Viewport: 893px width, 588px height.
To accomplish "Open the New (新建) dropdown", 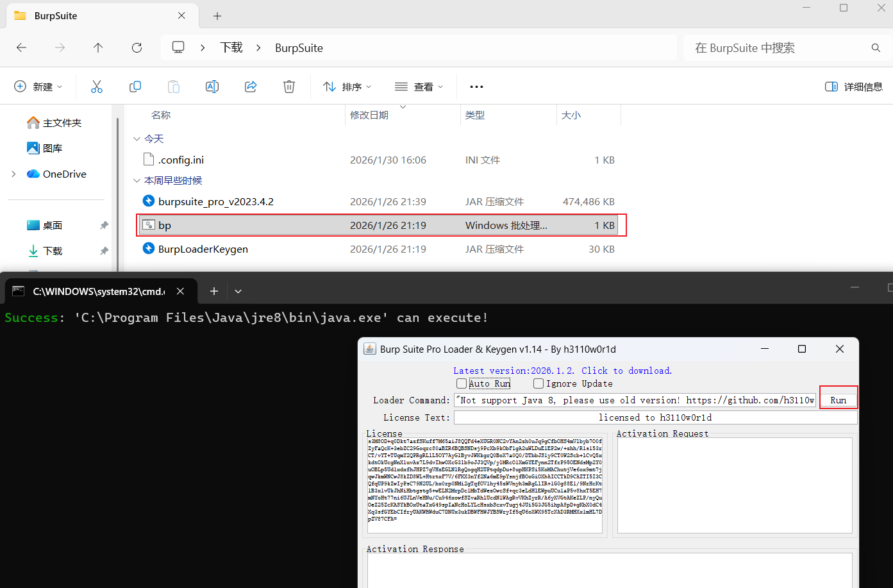I will [x=38, y=87].
